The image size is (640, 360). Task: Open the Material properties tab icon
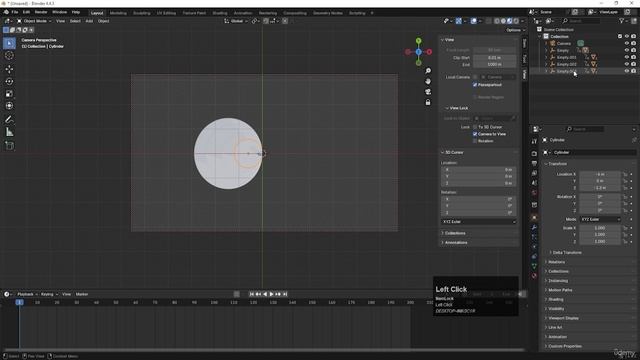pyautogui.click(x=534, y=276)
